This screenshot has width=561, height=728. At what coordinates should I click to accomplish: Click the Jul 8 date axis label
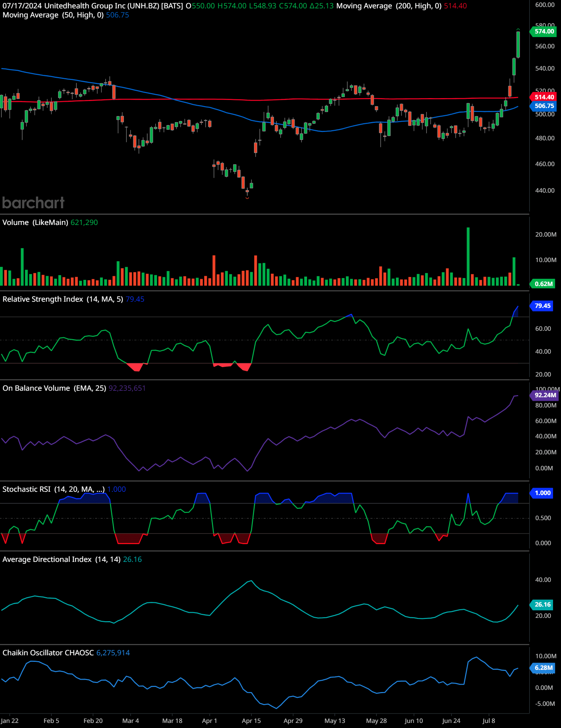(x=489, y=721)
